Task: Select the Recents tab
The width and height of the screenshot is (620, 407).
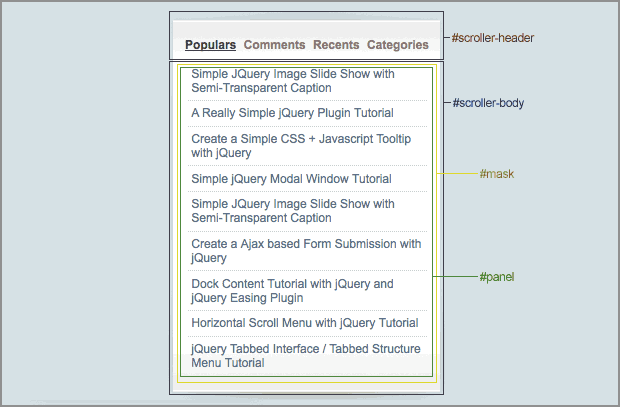Action: pyautogui.click(x=336, y=45)
